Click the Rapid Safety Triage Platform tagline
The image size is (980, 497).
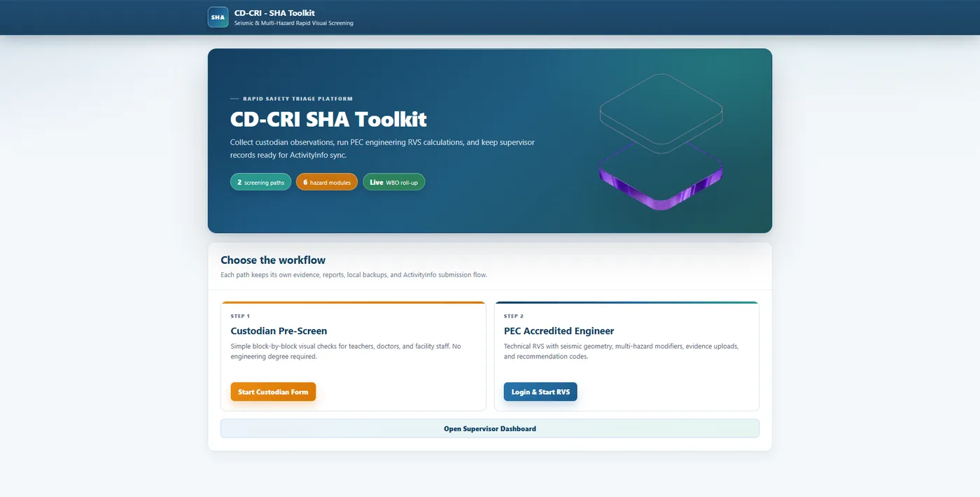coord(297,99)
